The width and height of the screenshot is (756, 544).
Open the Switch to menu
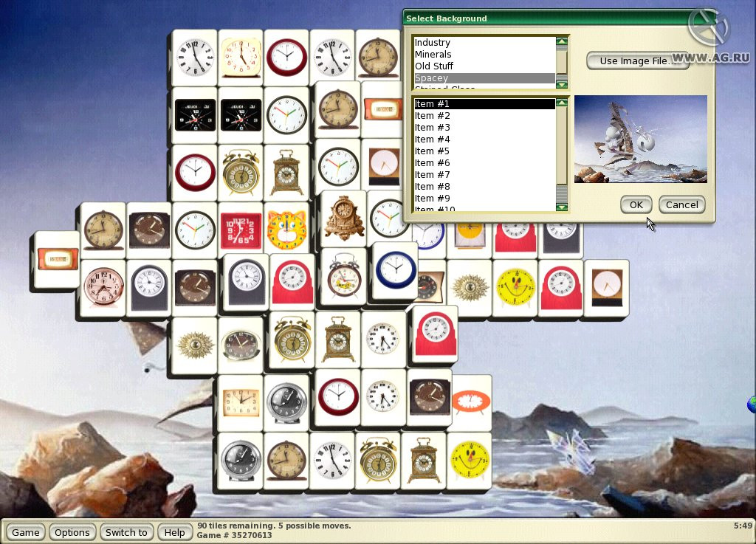click(x=126, y=532)
